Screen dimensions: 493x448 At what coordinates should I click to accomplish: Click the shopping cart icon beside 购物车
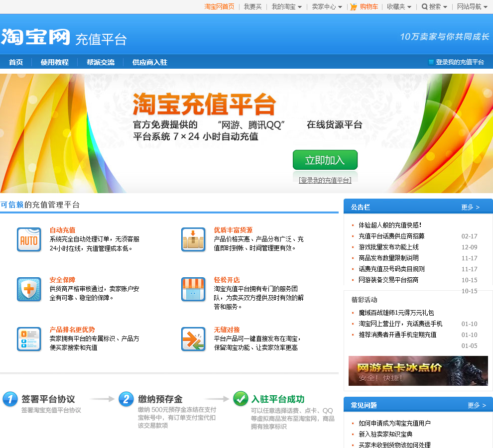click(x=354, y=6)
